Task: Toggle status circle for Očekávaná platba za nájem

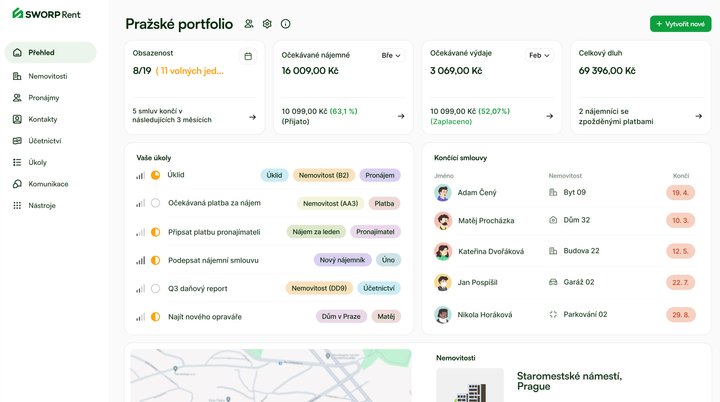Action: (155, 203)
